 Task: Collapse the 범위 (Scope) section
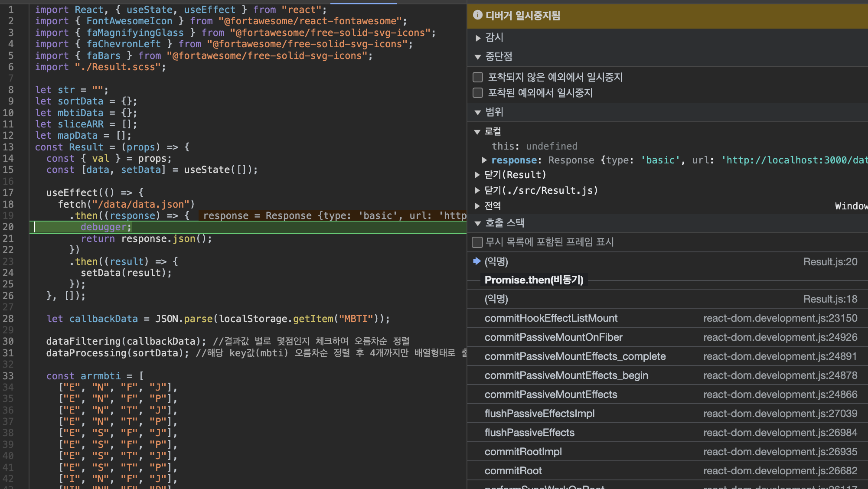(x=478, y=112)
